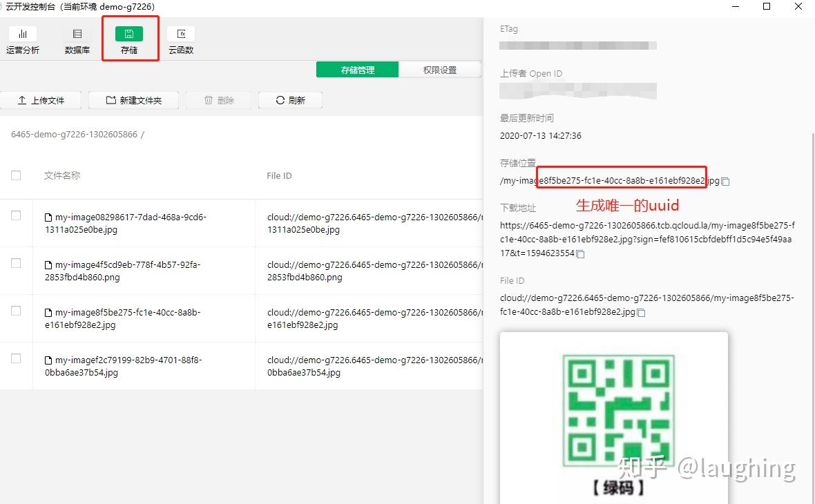Click the 上传文件 upload button
Image resolution: width=815 pixels, height=504 pixels.
[41, 100]
